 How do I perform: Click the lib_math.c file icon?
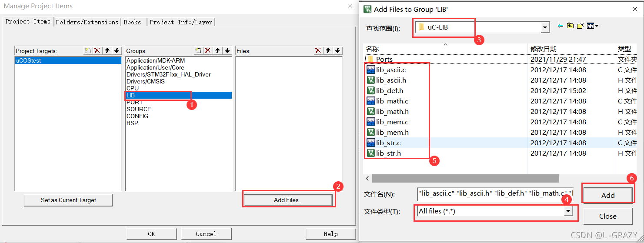[x=371, y=101]
